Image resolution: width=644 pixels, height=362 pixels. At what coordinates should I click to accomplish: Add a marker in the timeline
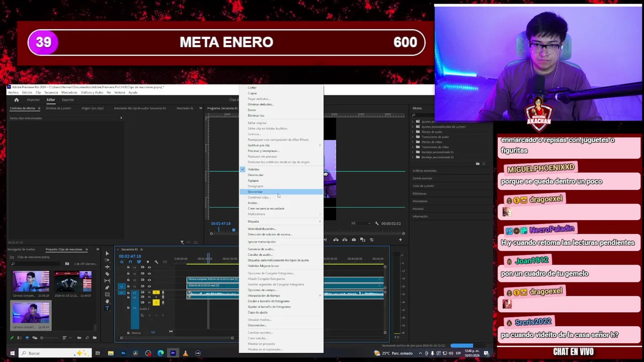tap(148, 262)
